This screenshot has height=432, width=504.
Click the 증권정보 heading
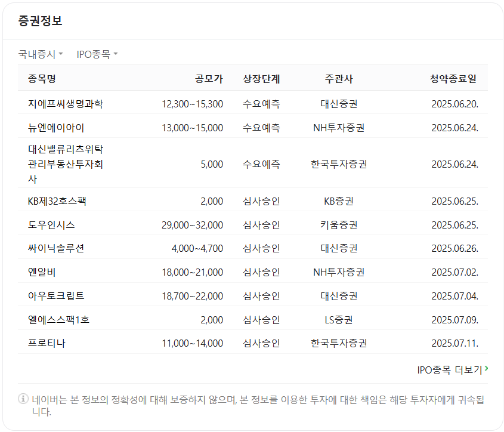[40, 21]
